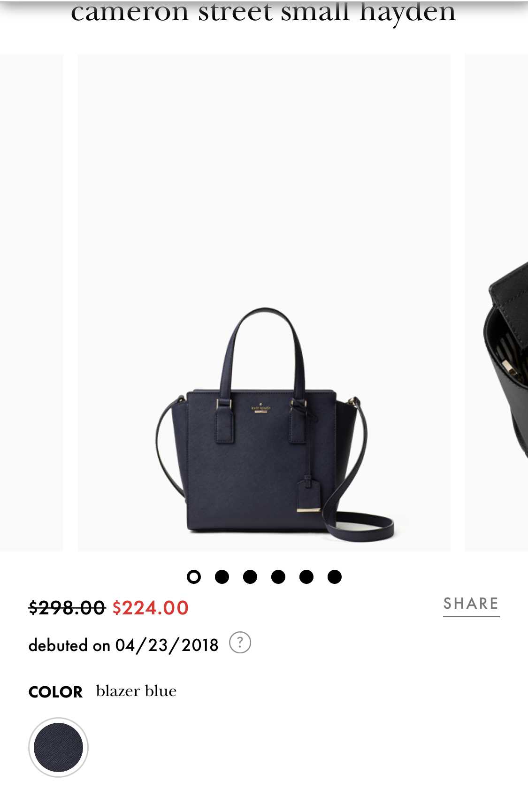The image size is (528, 812).
Task: Tap the original price $298.00
Action: tap(67, 608)
